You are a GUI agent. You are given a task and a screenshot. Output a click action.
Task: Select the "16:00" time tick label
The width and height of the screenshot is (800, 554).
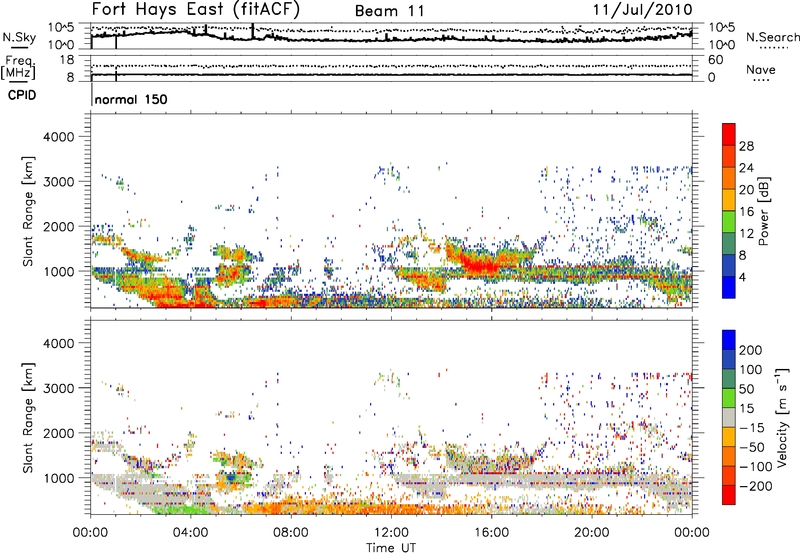point(491,533)
